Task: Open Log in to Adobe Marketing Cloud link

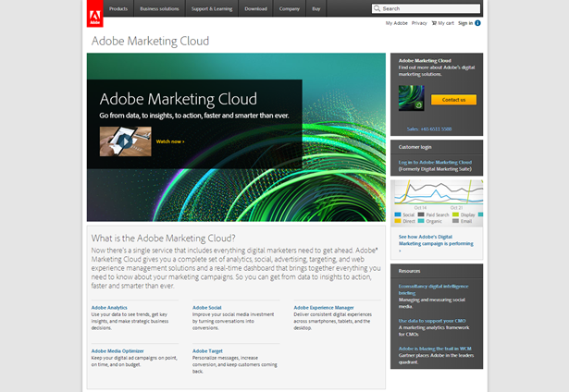Action: 435,163
